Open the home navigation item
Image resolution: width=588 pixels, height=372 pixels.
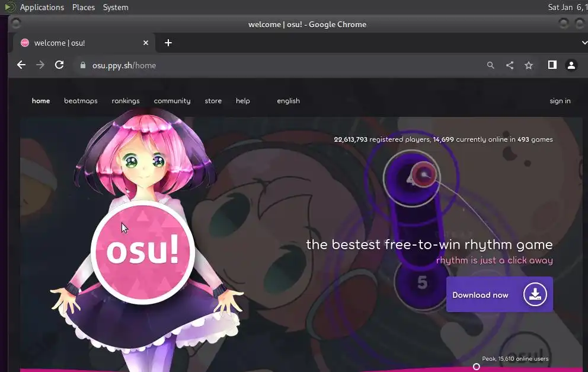coord(41,101)
